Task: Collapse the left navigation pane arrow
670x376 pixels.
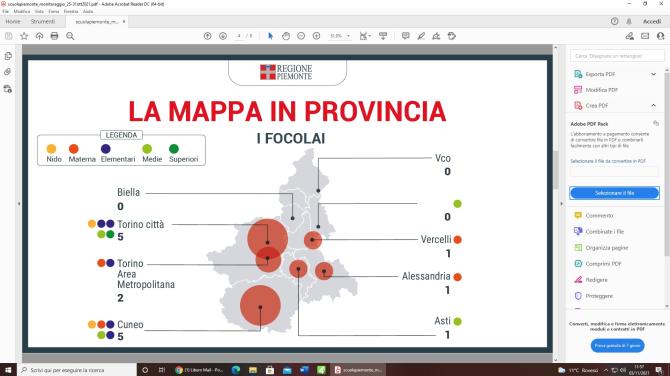Action: pos(19,204)
